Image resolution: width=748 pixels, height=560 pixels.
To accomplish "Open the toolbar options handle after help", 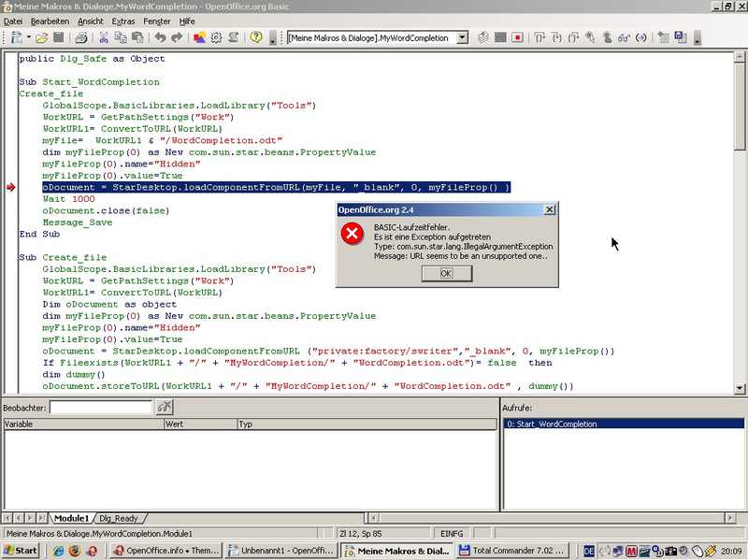I will click(273, 38).
